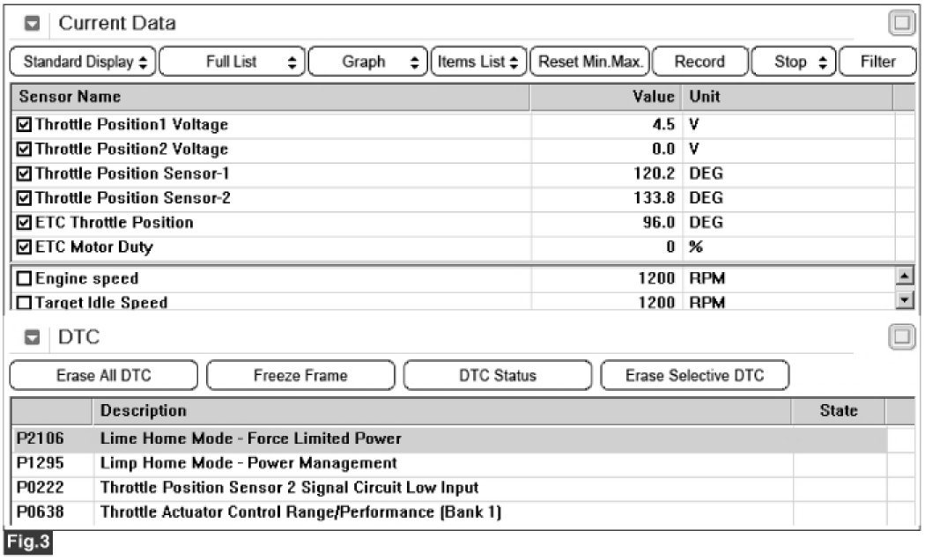Open the Items List dropdown
This screenshot has height=560, width=925.
478,62
